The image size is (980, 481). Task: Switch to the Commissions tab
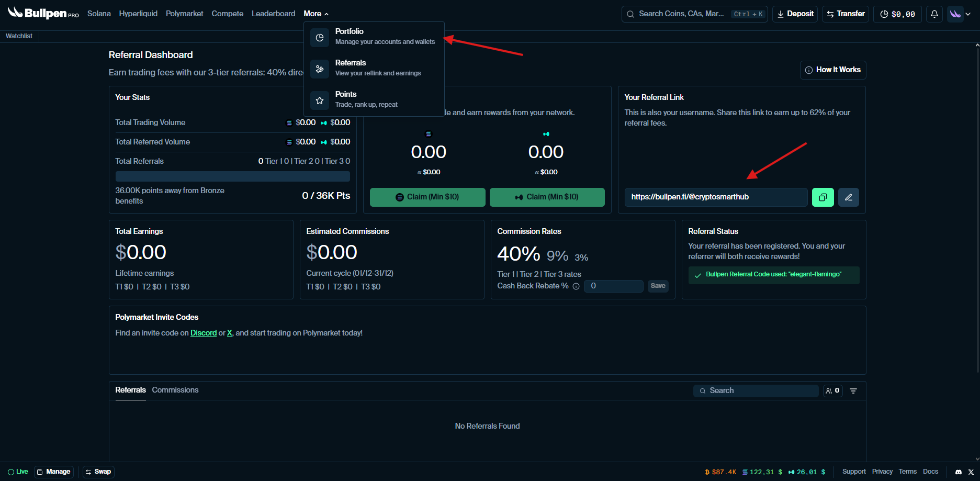(x=175, y=390)
